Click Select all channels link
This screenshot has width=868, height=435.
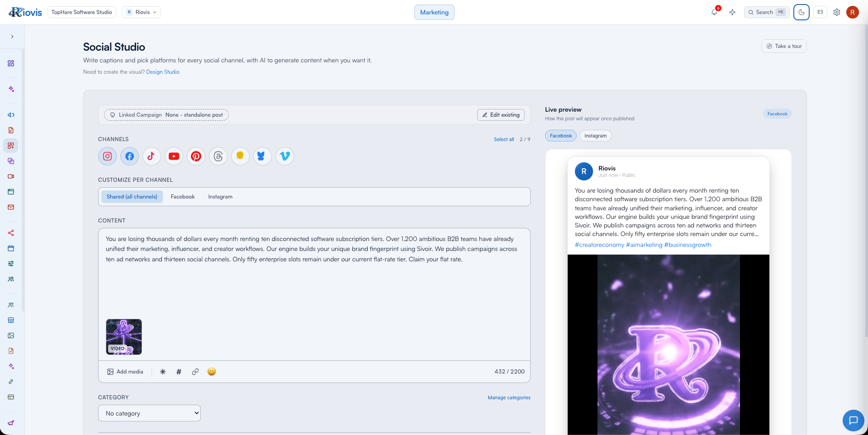[504, 139]
